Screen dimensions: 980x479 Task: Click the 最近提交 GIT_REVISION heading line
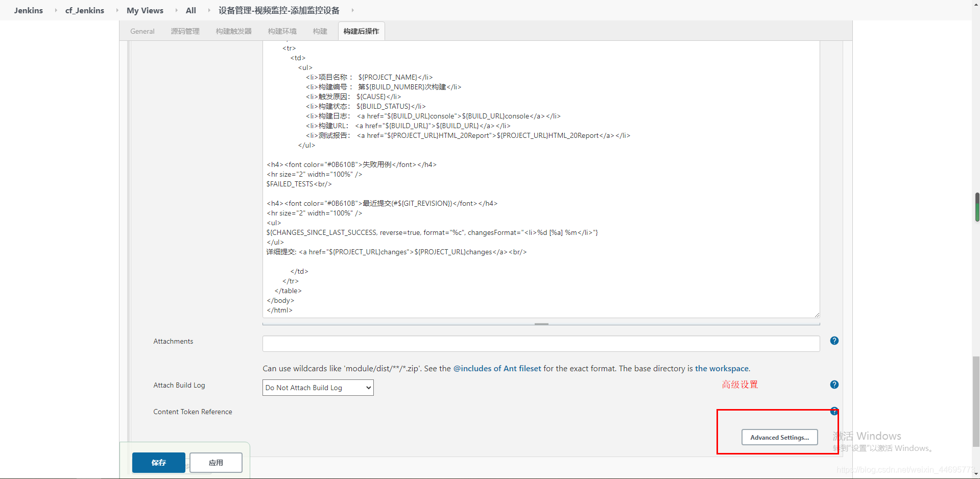click(x=382, y=203)
